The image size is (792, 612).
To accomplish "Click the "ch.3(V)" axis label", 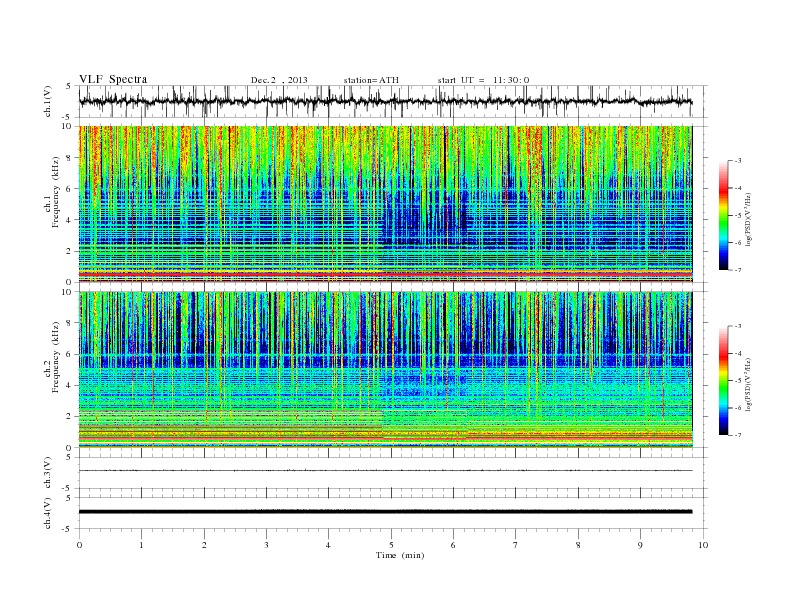I will click(x=48, y=473).
